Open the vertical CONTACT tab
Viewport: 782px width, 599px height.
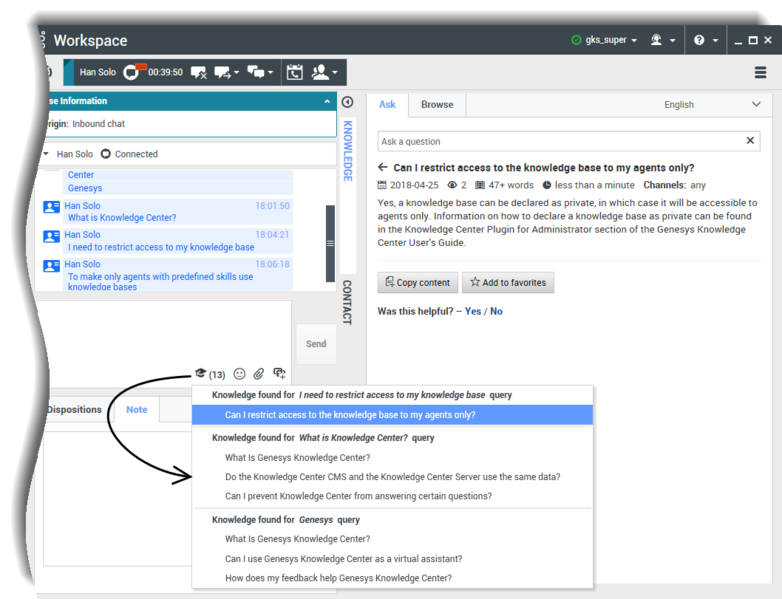(x=347, y=302)
